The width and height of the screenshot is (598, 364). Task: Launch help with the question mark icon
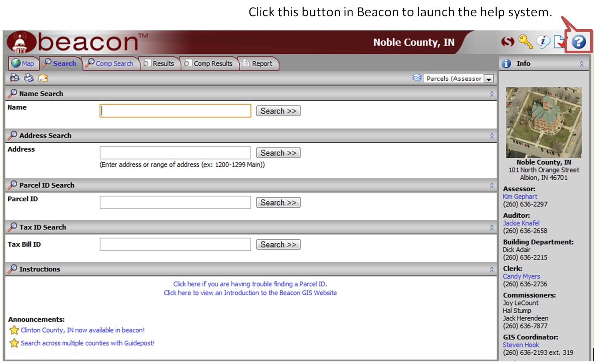[x=579, y=42]
